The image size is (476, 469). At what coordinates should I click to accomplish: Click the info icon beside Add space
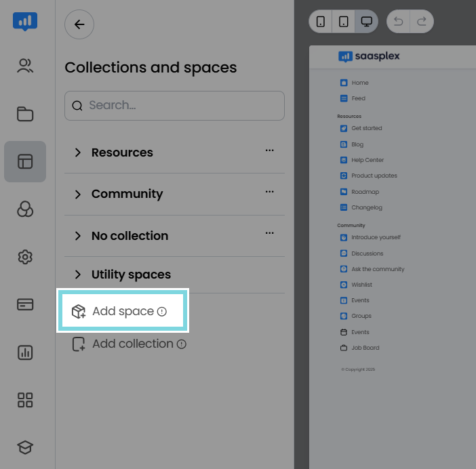pyautogui.click(x=162, y=312)
